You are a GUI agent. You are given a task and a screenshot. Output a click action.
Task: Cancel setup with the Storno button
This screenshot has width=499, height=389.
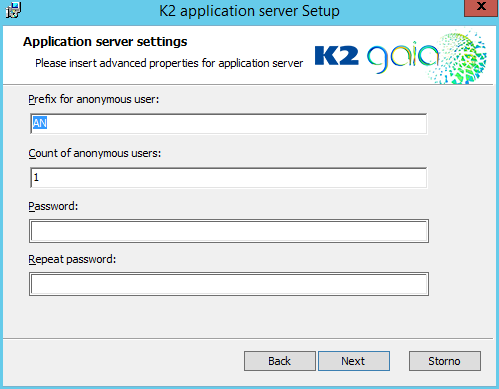pyautogui.click(x=445, y=361)
